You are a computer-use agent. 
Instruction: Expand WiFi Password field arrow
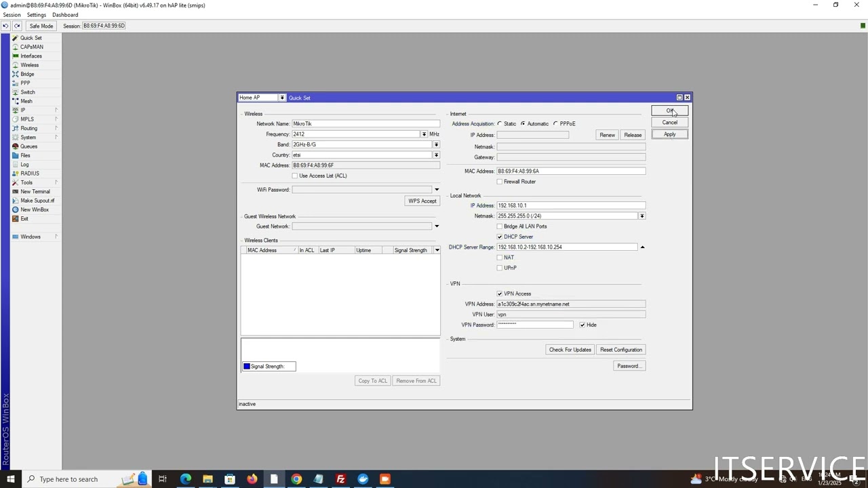[437, 190]
